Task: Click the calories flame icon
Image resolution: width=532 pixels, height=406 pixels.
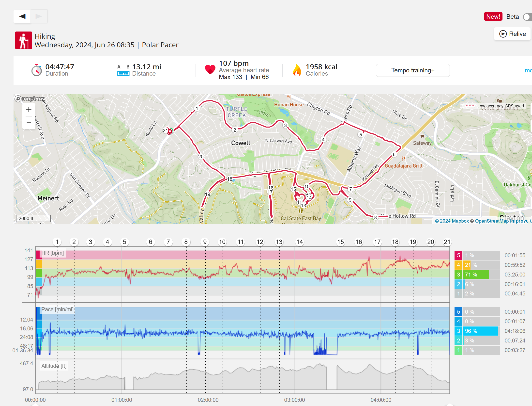Action: pos(297,70)
